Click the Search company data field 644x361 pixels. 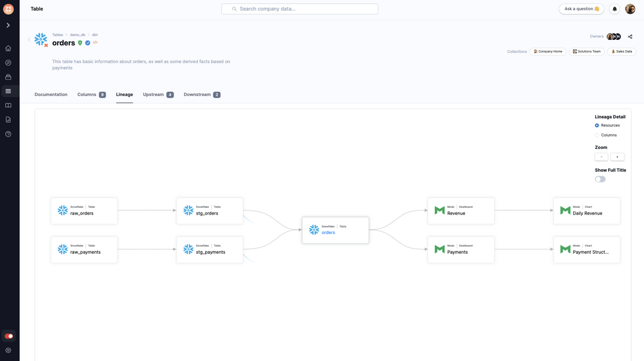[299, 8]
